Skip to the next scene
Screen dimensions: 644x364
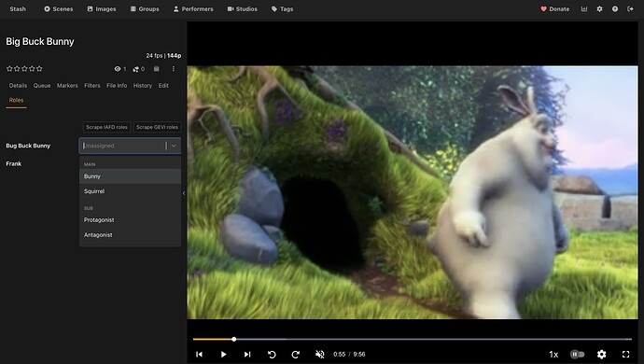tap(247, 354)
